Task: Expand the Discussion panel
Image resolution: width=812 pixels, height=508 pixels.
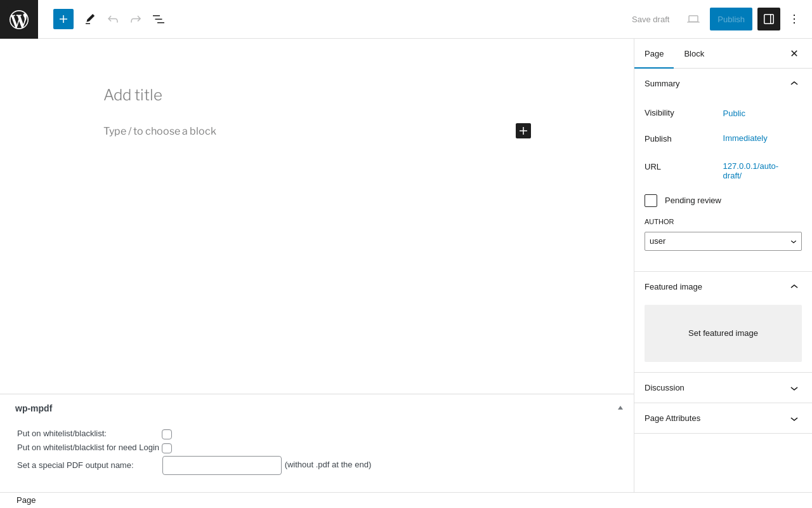Action: click(723, 388)
